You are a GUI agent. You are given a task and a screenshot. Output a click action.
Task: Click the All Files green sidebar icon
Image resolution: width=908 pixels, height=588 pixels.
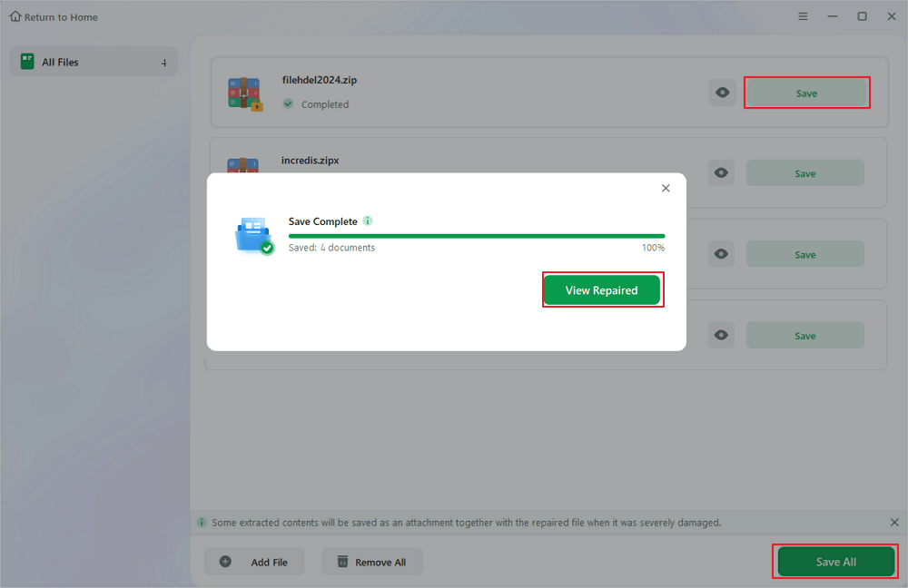[27, 62]
